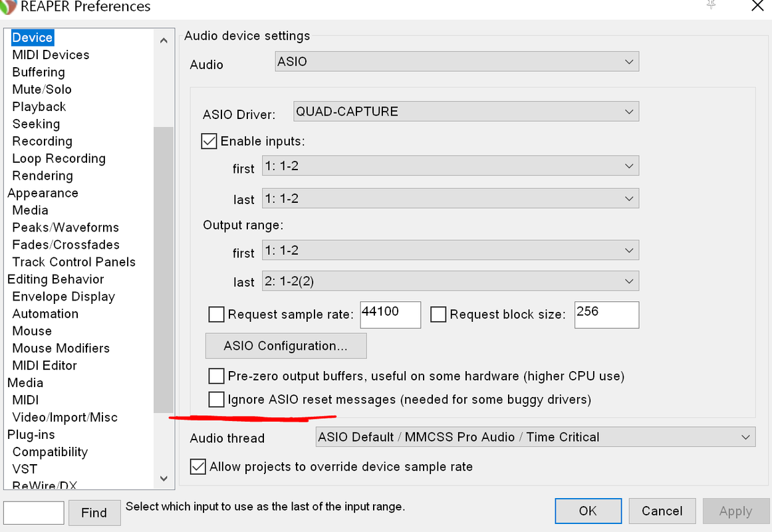The image size is (772, 532).
Task: Open the Buffering preferences page
Action: pyautogui.click(x=39, y=72)
